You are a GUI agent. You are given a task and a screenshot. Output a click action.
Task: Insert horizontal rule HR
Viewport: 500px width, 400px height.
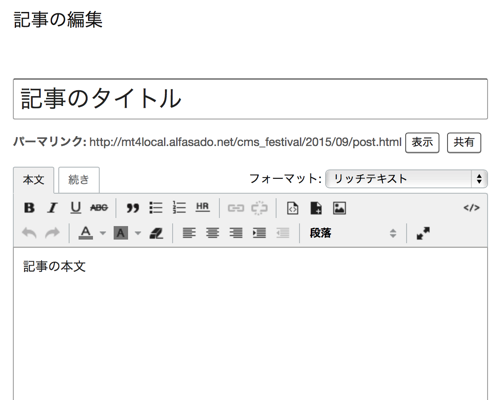coord(202,207)
